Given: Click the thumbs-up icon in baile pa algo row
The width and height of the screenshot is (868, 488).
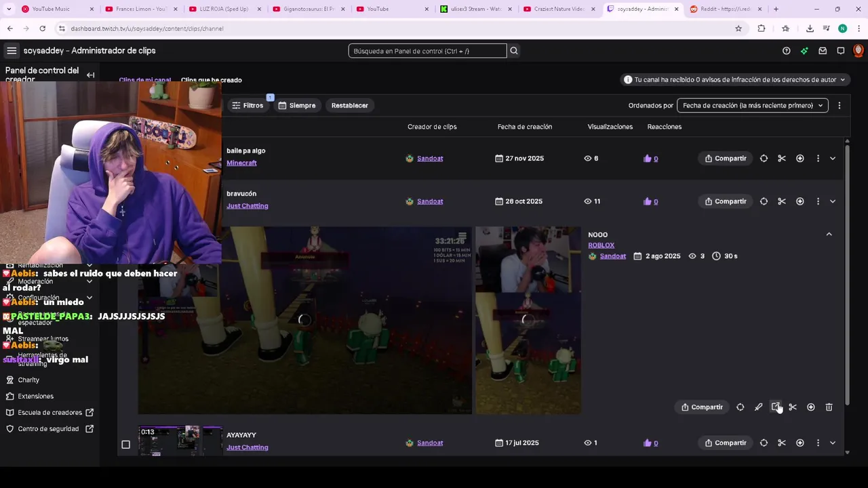Looking at the screenshot, I should pos(648,159).
